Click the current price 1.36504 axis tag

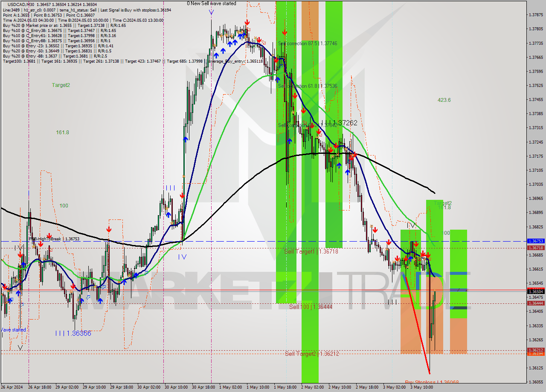coord(535,291)
